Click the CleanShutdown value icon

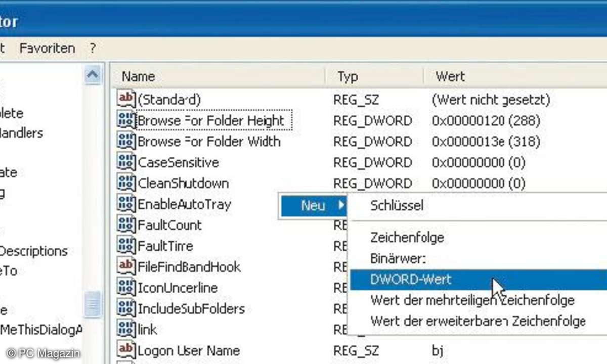click(x=126, y=183)
